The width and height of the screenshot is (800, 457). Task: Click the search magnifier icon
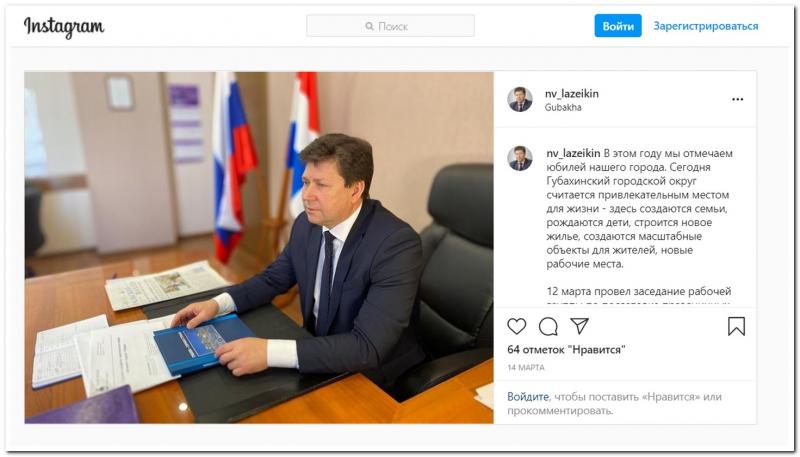(369, 26)
